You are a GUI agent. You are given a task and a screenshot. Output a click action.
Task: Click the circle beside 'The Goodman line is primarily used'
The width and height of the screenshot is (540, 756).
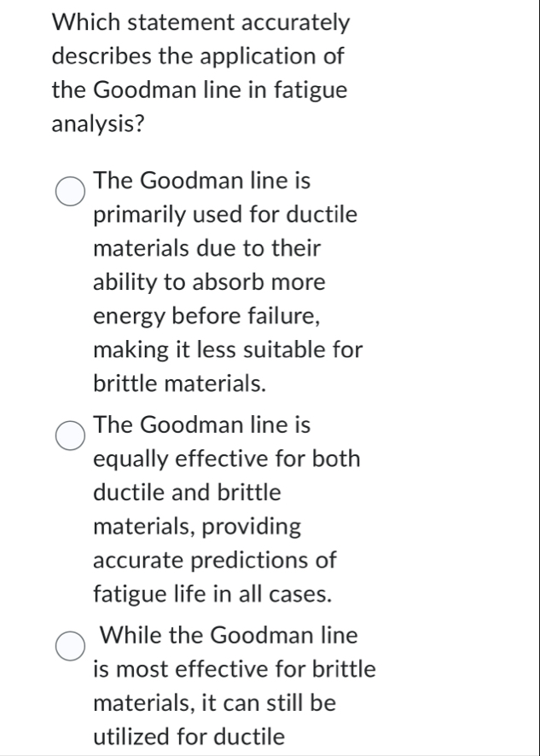coord(70,189)
